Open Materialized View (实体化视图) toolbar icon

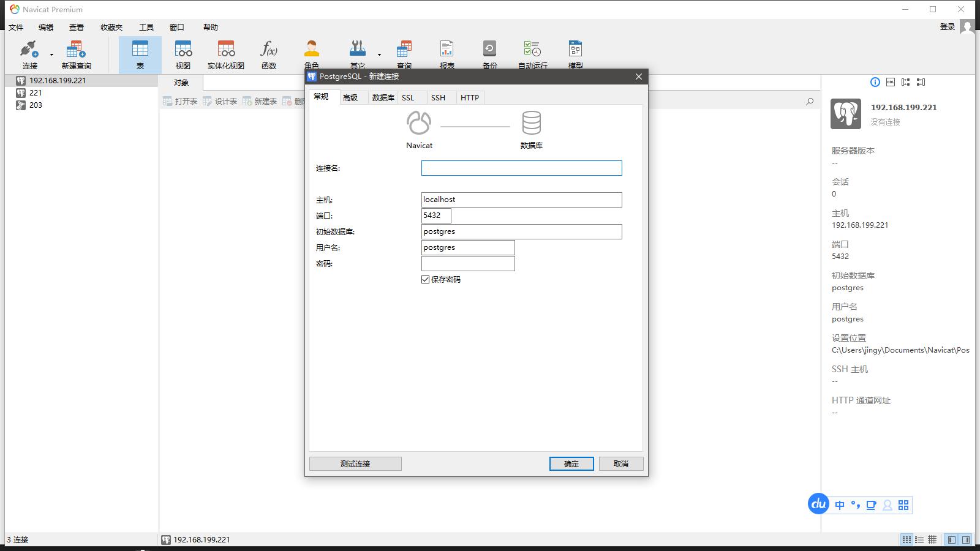[x=226, y=54]
